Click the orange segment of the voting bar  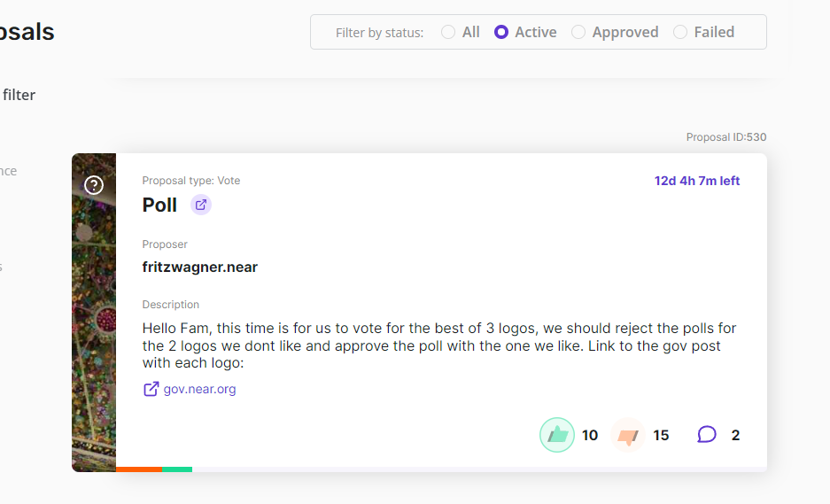(138, 469)
